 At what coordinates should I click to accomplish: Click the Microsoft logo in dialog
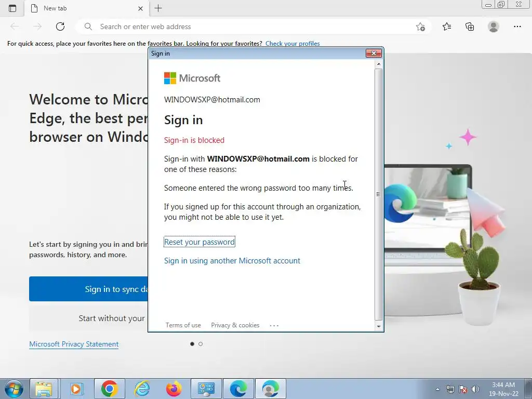click(192, 78)
